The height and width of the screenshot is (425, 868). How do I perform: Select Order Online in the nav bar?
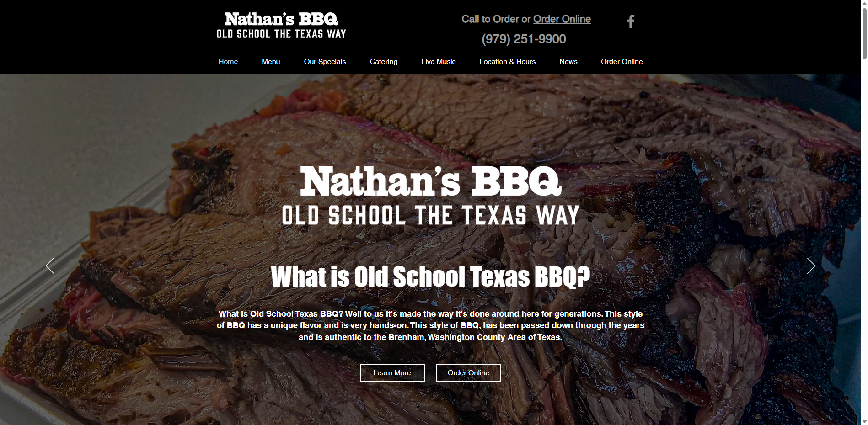point(622,62)
